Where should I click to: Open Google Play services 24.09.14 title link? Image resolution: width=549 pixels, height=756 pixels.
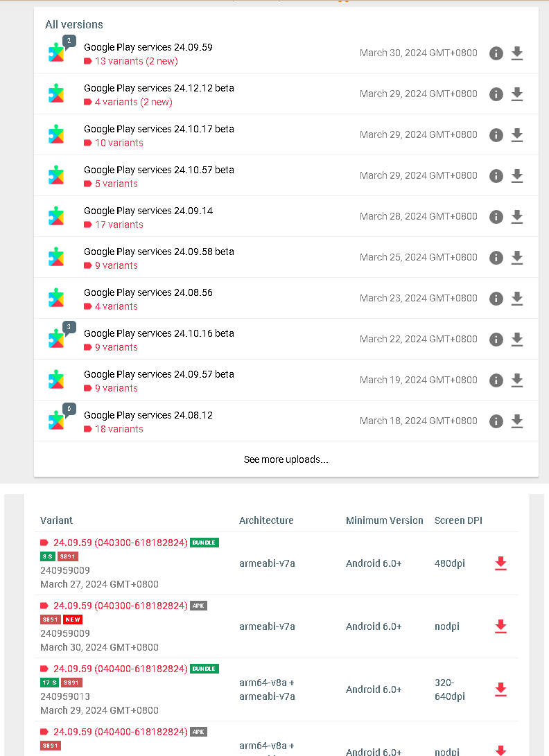point(148,211)
